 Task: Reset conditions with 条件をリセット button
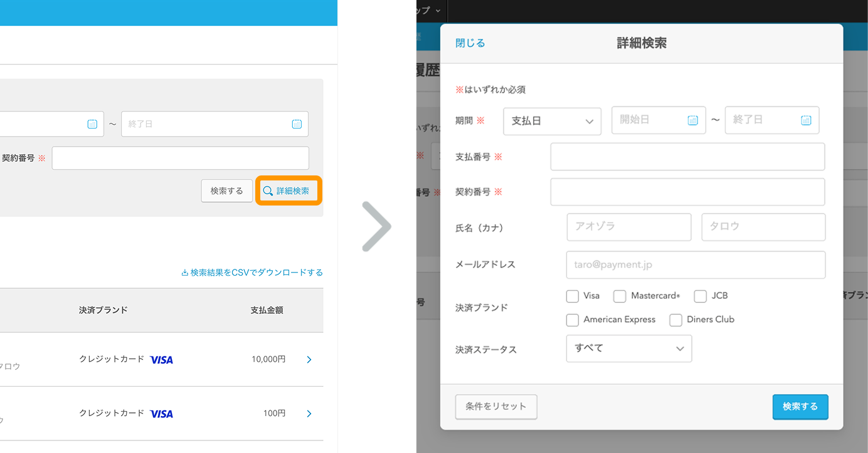coord(495,407)
